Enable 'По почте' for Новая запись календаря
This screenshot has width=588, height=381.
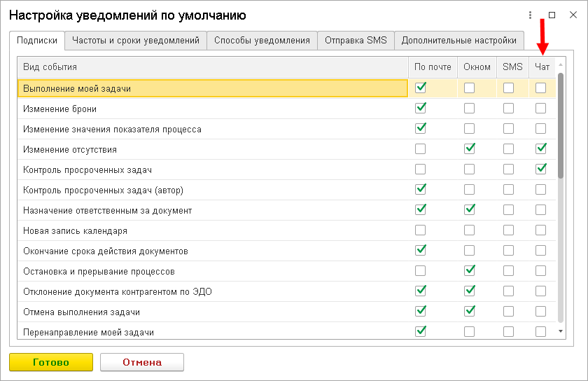point(421,230)
